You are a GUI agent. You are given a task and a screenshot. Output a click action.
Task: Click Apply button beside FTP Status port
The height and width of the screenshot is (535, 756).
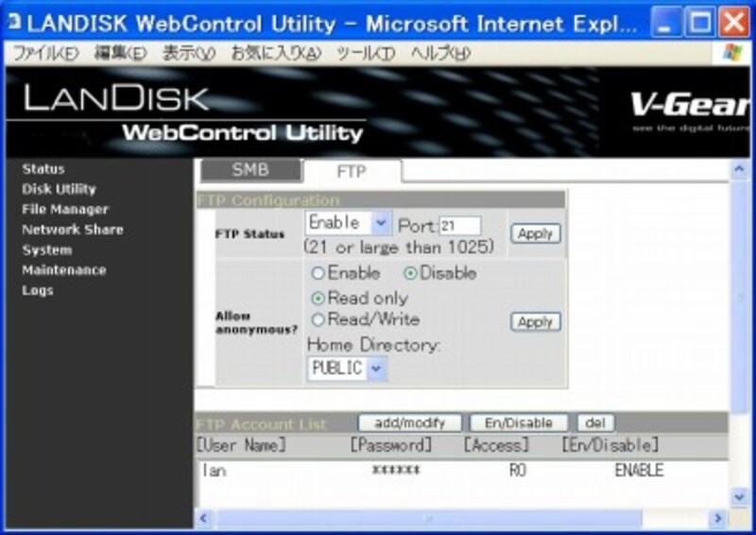tap(535, 233)
